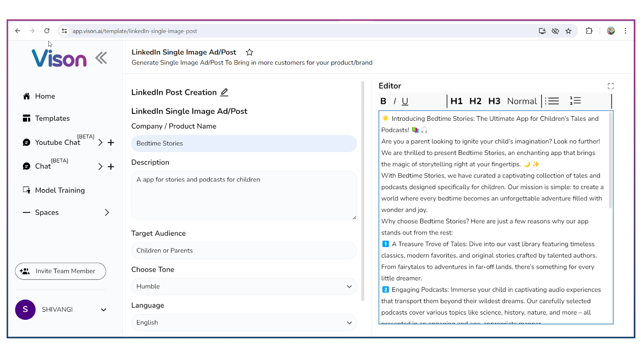644x362 pixels.
Task: Apply underline formatting in editor
Action: 405,101
